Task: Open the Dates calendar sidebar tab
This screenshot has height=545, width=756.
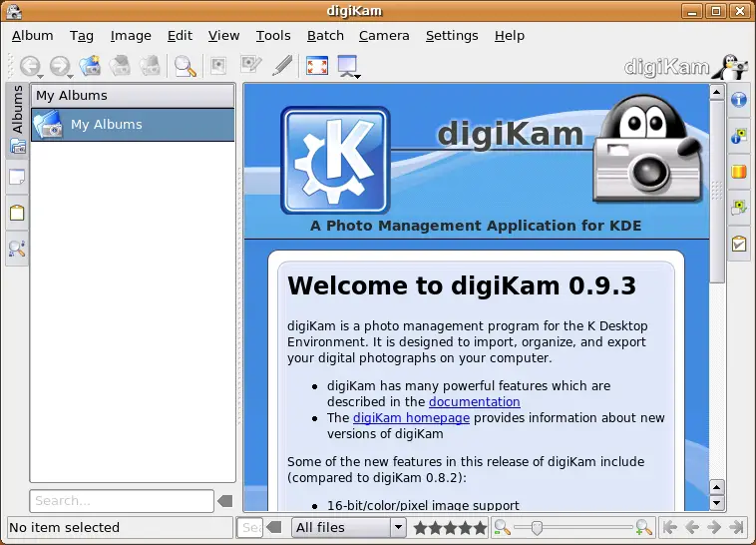Action: [17, 177]
